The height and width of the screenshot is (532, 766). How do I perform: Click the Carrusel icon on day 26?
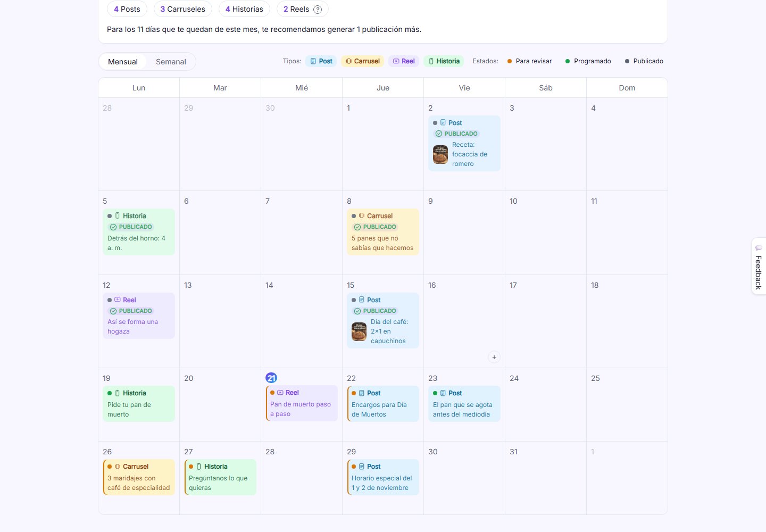118,467
